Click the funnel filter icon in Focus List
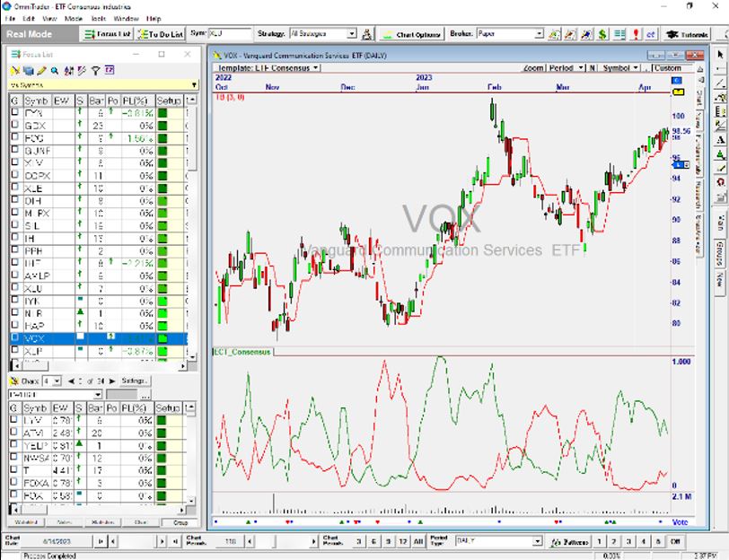 pyautogui.click(x=95, y=71)
